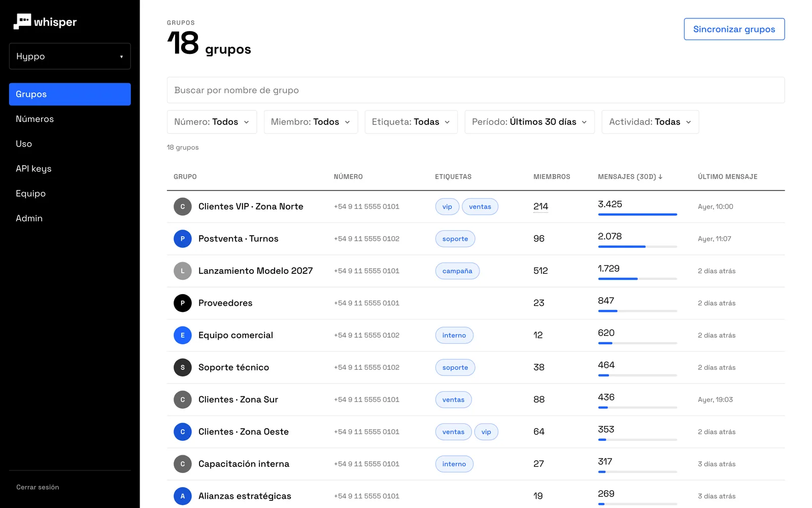Open the Período Últimos 30 días dropdown
The height and width of the screenshot is (508, 812).
point(529,122)
